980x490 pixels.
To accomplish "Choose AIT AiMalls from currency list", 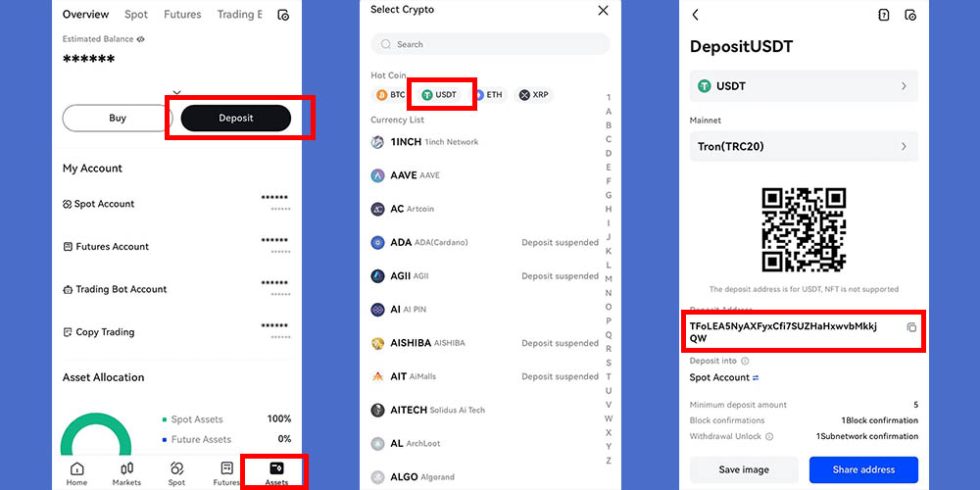I will click(484, 376).
